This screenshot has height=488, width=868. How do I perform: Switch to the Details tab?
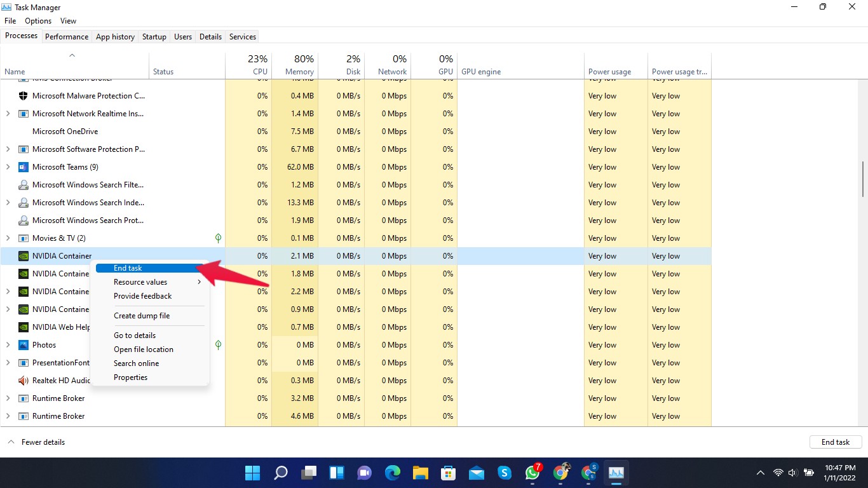coord(210,37)
